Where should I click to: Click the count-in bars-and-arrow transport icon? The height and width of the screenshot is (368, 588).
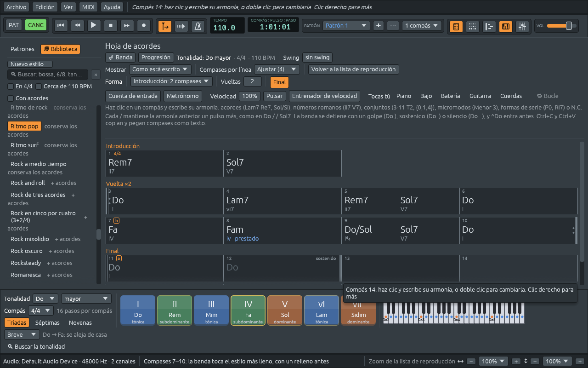[x=181, y=26]
